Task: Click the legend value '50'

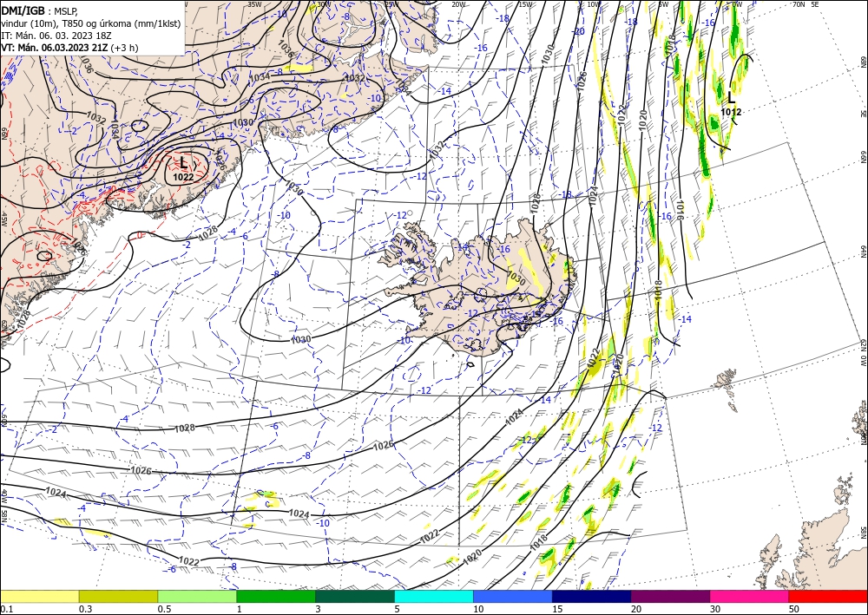Action: point(794,609)
